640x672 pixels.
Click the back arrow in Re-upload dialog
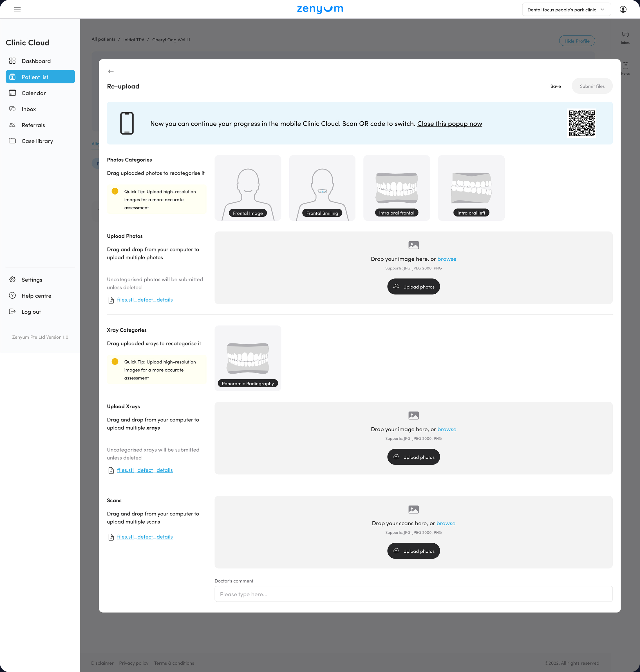(111, 71)
